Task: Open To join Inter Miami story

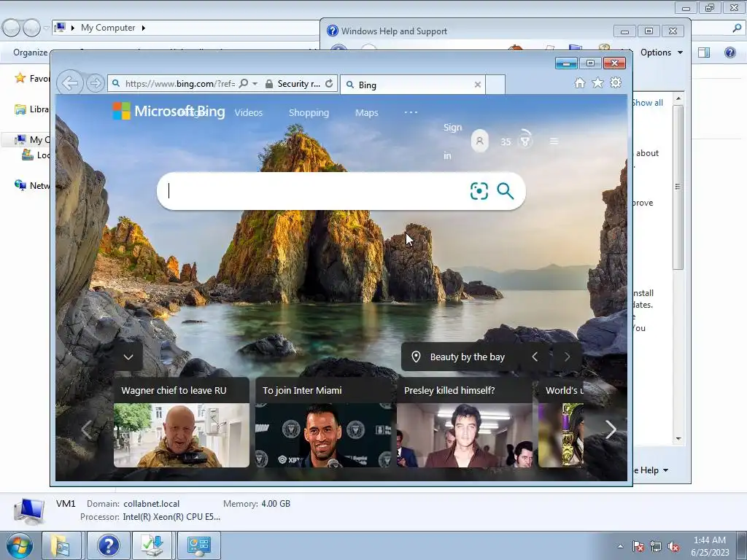Action: pos(323,422)
